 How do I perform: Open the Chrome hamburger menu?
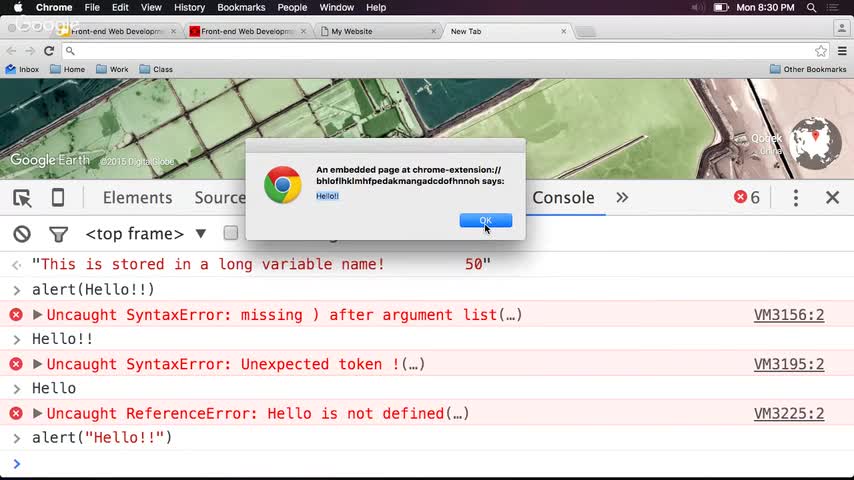coord(842,51)
